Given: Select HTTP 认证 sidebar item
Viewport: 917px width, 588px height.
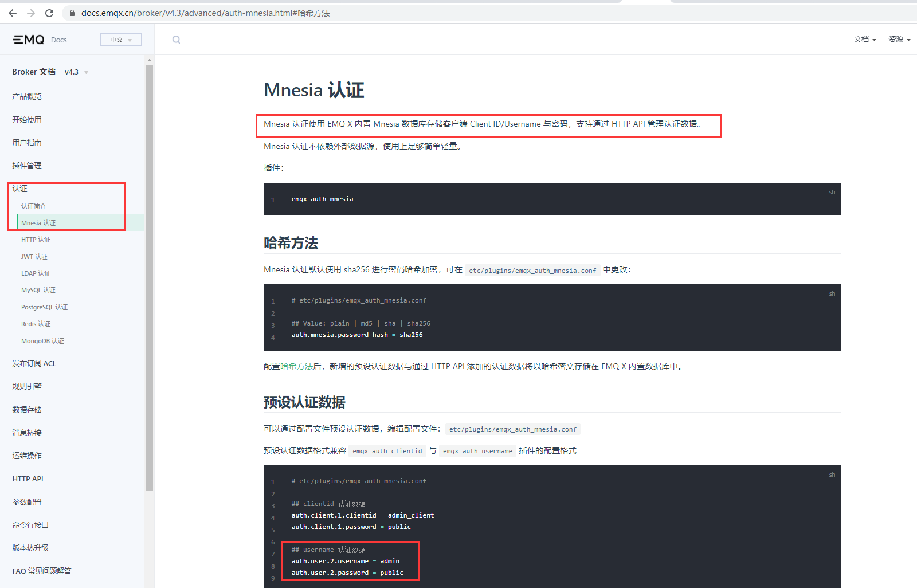Looking at the screenshot, I should 36,240.
